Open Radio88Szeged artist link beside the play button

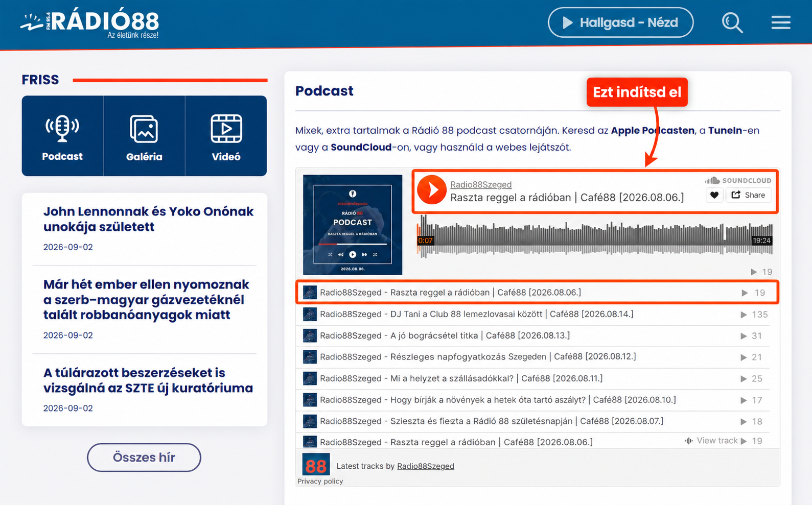point(481,184)
